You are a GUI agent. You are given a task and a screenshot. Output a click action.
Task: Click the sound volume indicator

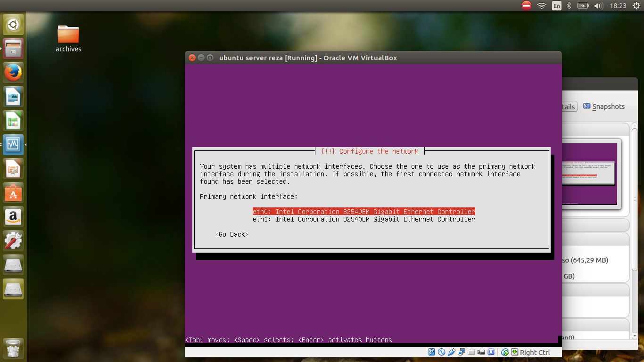[598, 6]
